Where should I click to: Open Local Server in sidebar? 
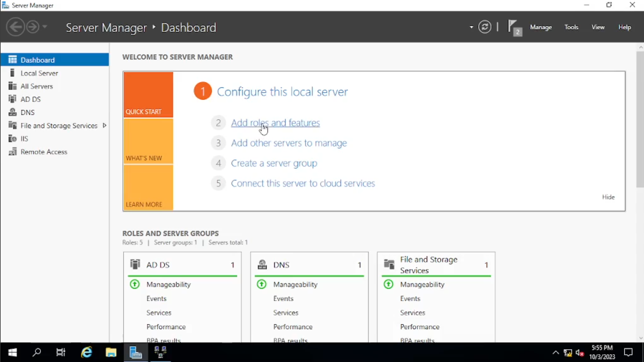(x=39, y=73)
